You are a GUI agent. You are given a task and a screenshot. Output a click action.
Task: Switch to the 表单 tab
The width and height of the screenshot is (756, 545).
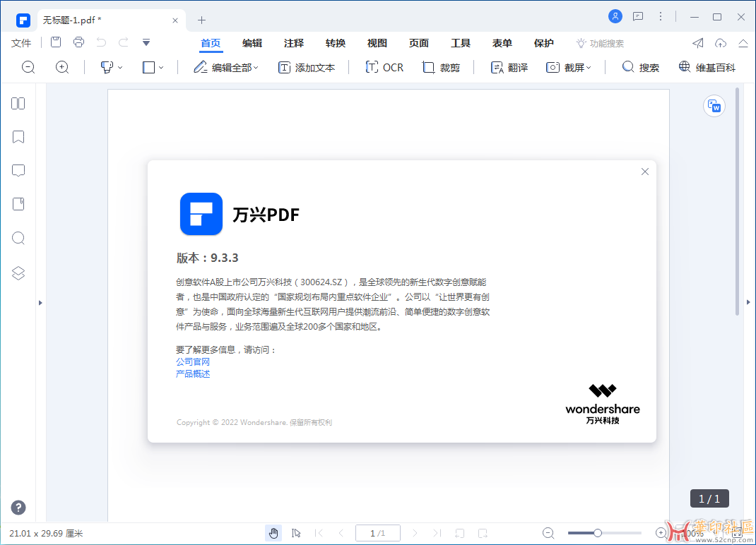(x=502, y=43)
